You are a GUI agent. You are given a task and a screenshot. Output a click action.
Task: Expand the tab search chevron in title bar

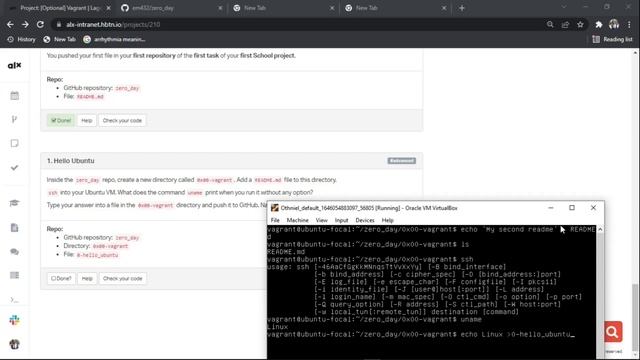point(564,7)
